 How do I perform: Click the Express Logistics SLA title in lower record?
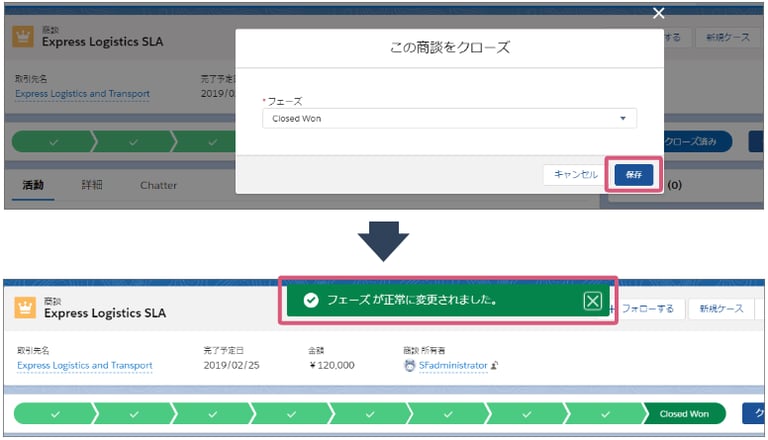[105, 313]
